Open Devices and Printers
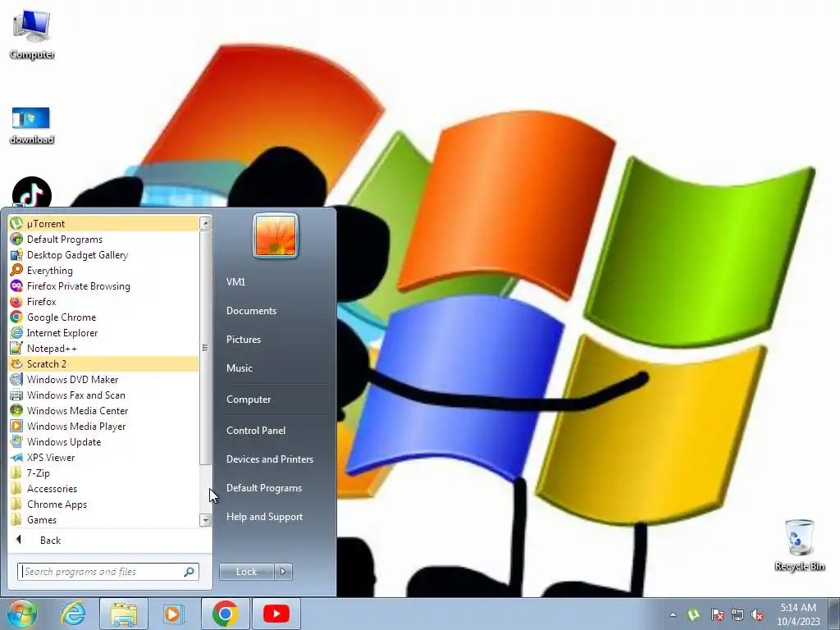The image size is (840, 630). pos(269,459)
